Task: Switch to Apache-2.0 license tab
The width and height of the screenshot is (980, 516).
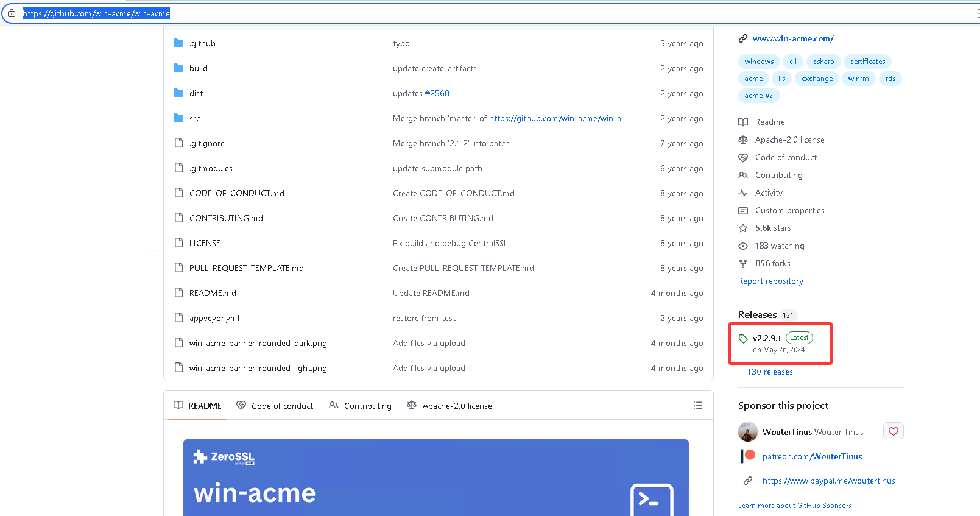Action: tap(449, 406)
